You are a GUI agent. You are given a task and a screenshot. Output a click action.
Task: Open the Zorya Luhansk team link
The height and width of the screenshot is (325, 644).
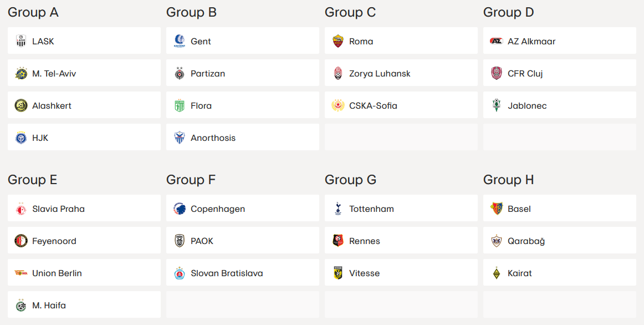(x=380, y=73)
